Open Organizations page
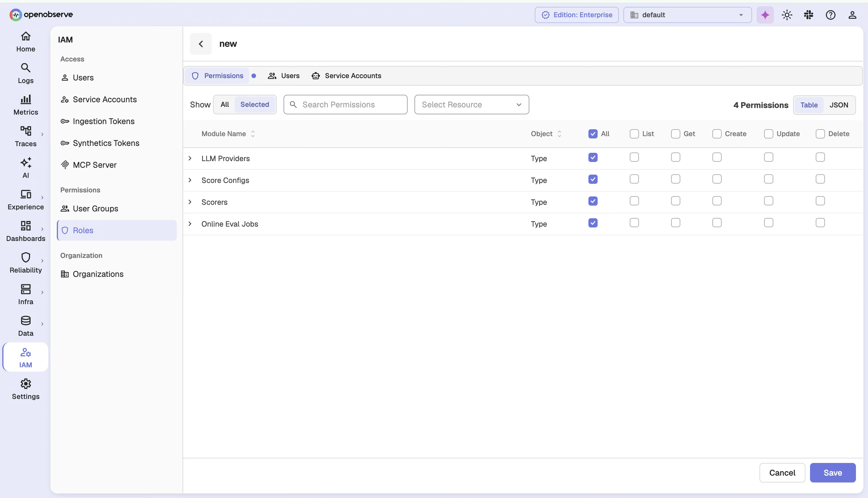The image size is (868, 498). pyautogui.click(x=117, y=274)
